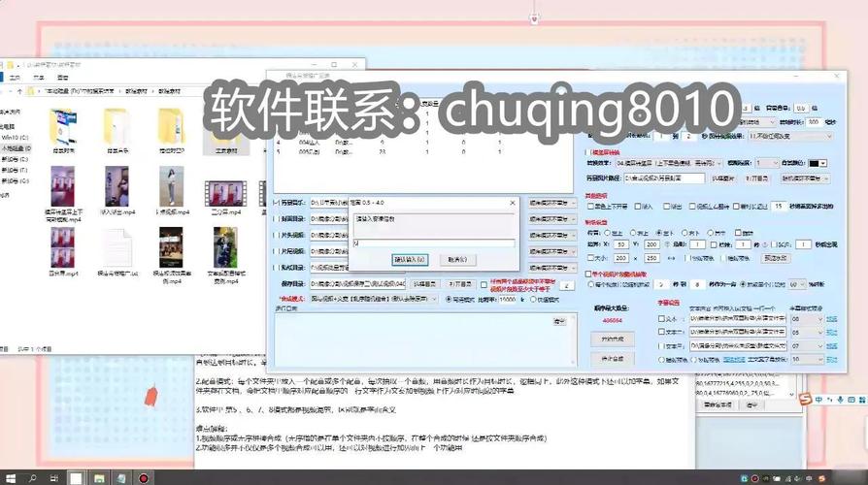Screen dimensions: 868x485
Task: Open the 04.横屏转竖屏 conversion mode dropdown
Action: click(x=669, y=163)
